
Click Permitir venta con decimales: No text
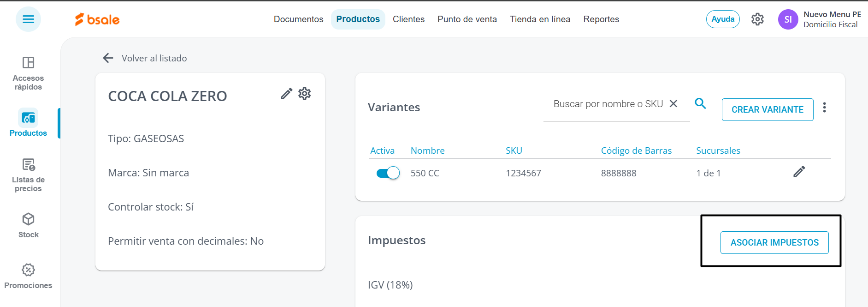point(186,241)
